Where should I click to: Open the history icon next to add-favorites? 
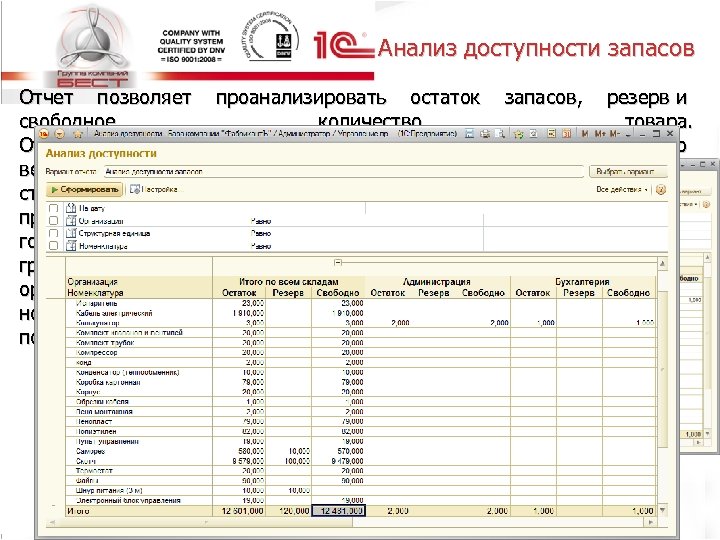[x=534, y=134]
